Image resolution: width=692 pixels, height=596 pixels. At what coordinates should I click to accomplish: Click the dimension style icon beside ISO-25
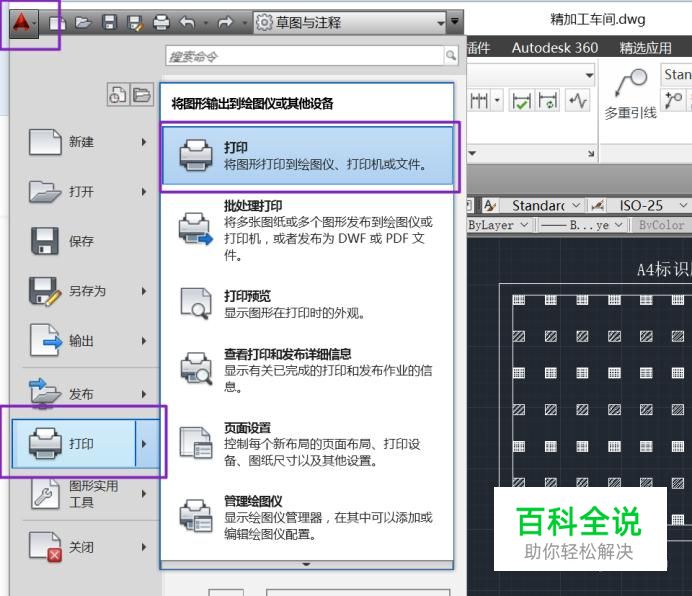click(x=597, y=205)
